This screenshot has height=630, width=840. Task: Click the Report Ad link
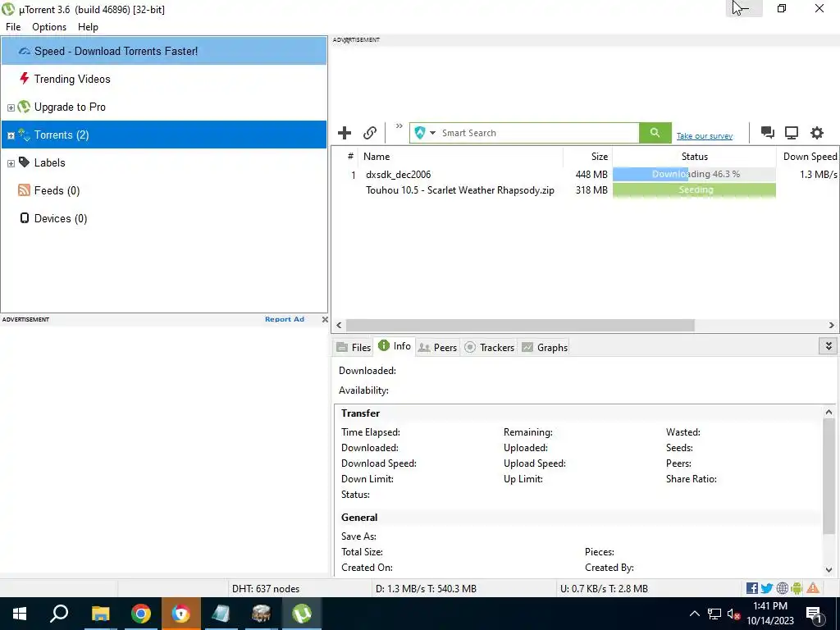[285, 319]
